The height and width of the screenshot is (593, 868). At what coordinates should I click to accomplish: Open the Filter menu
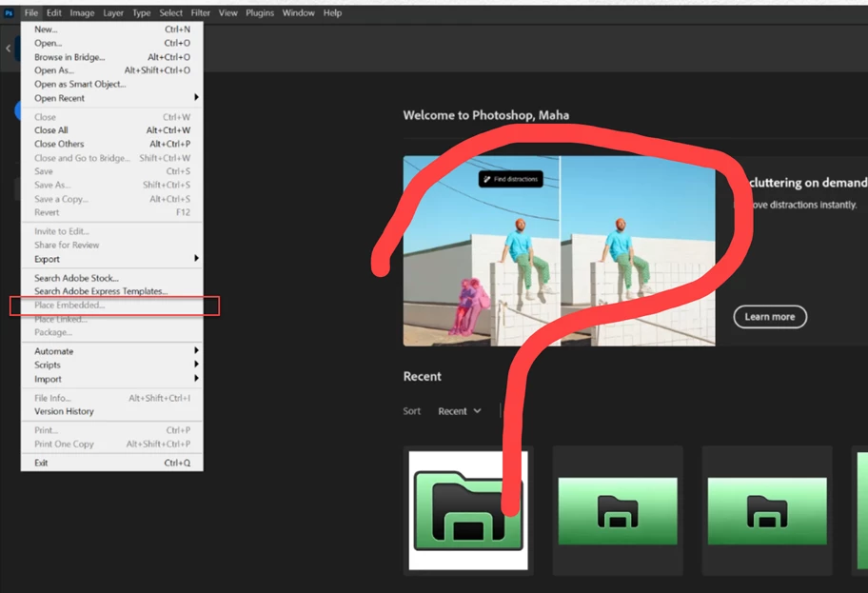(201, 12)
